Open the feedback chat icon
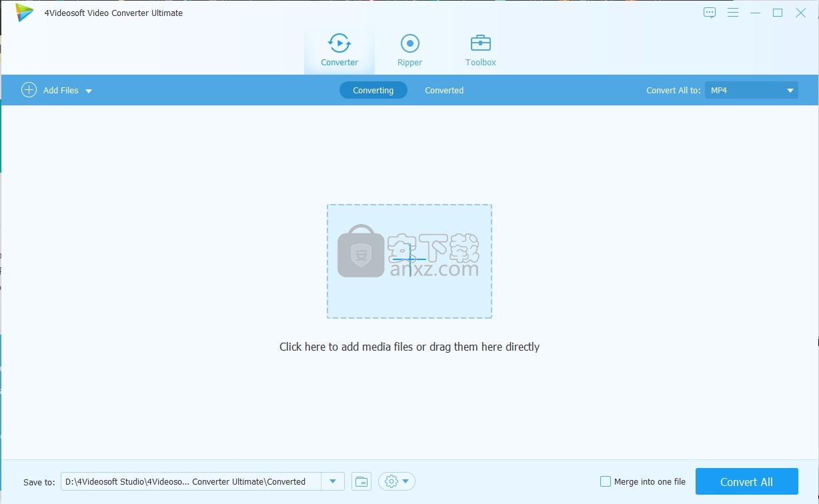The image size is (819, 504). (710, 13)
